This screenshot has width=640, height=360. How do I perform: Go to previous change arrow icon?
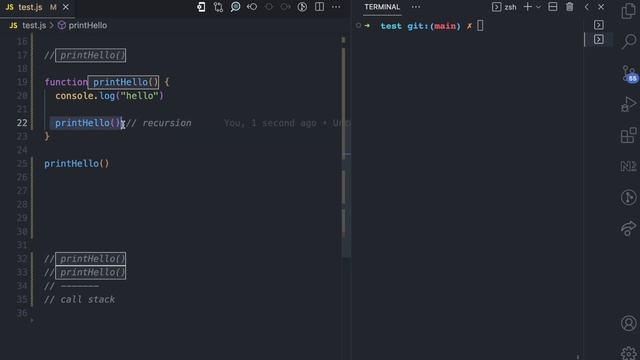tap(252, 7)
